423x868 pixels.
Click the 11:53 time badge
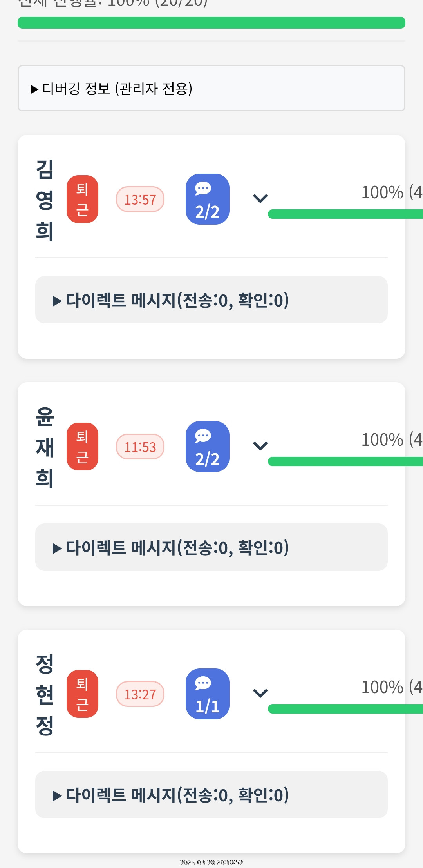(140, 447)
